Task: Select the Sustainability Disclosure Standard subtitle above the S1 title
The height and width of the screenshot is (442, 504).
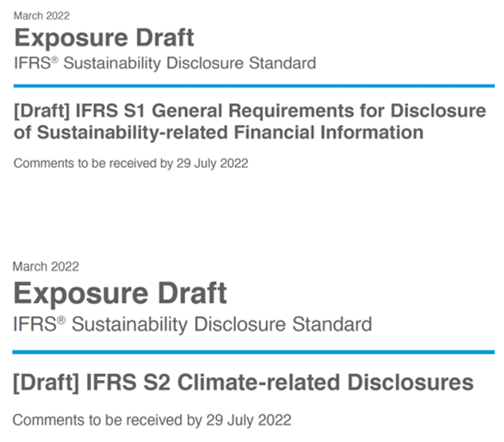Action: 164,63
